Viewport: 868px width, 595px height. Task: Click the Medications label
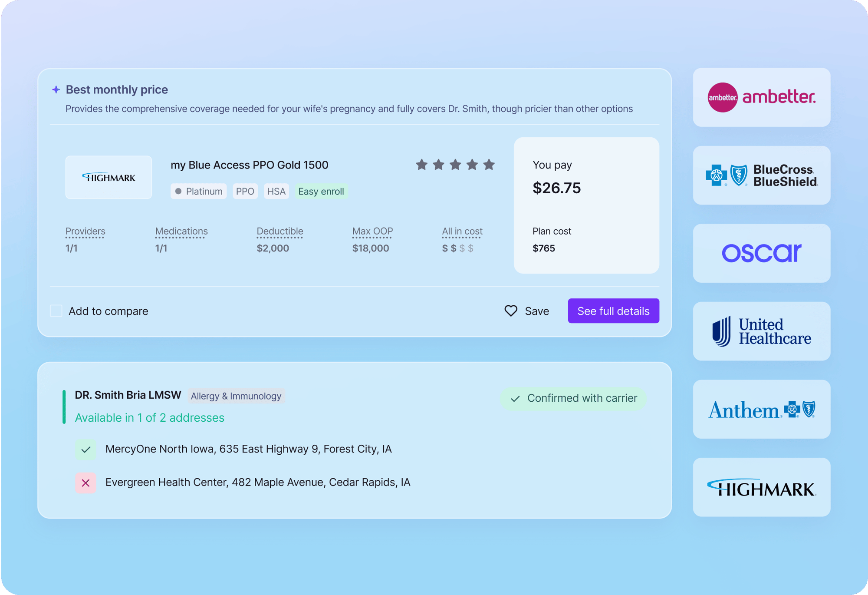click(181, 231)
